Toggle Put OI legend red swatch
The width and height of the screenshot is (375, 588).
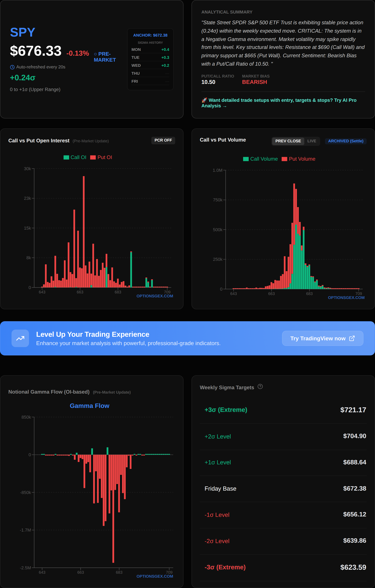93,157
